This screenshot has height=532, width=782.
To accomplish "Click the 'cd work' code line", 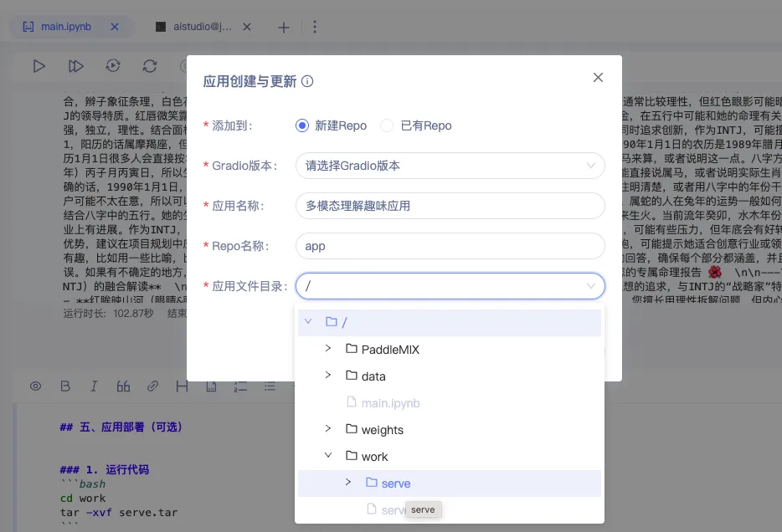I will pos(83,499).
